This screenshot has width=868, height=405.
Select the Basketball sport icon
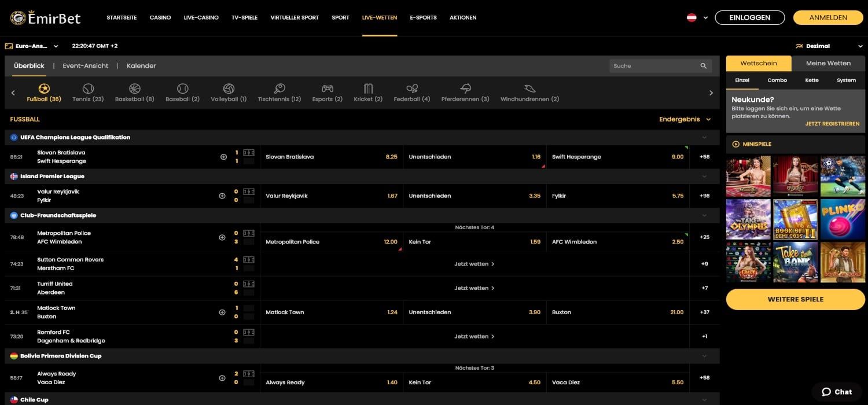(135, 89)
